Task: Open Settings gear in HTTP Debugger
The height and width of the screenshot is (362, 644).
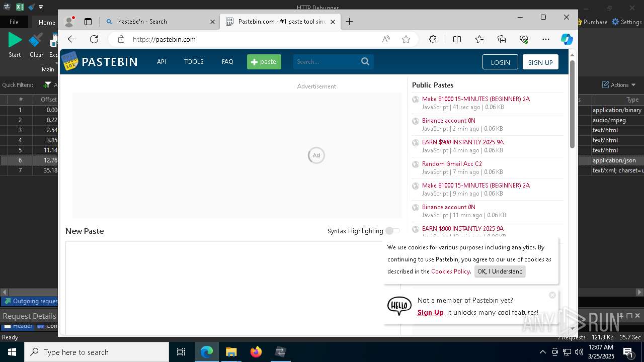Action: coord(626,22)
